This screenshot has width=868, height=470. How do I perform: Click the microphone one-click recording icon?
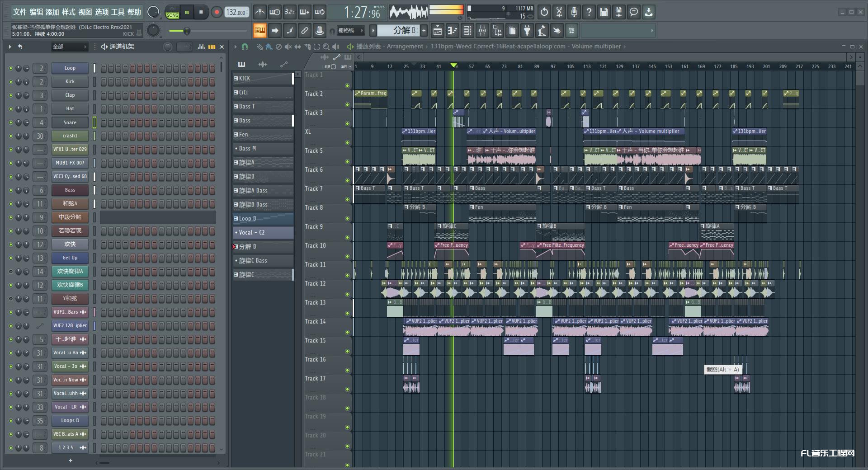click(574, 12)
